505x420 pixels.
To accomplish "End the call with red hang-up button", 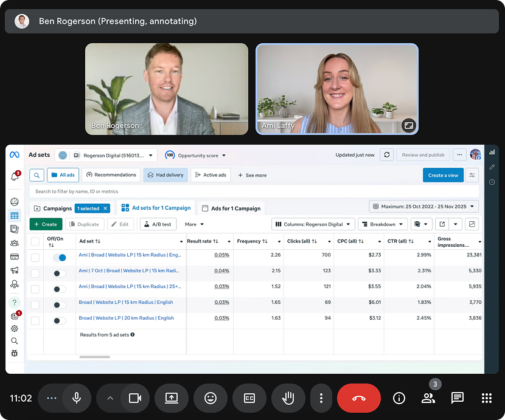I will point(359,398).
